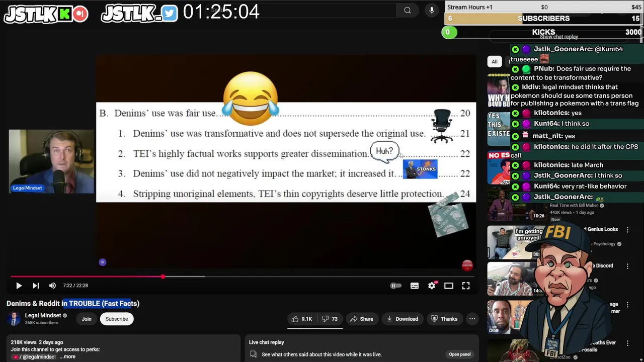Open options for the Genius Looks video
Image resolution: width=644 pixels, height=362 pixels.
click(627, 230)
